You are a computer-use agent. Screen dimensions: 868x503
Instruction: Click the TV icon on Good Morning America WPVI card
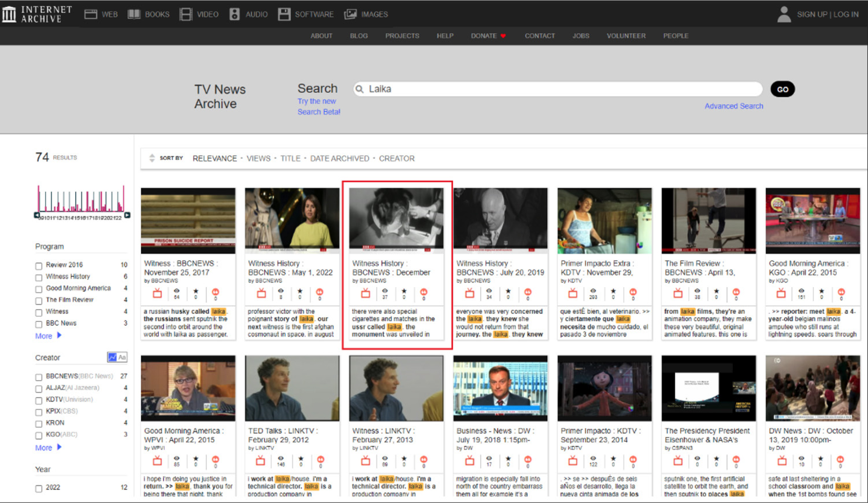click(x=157, y=461)
